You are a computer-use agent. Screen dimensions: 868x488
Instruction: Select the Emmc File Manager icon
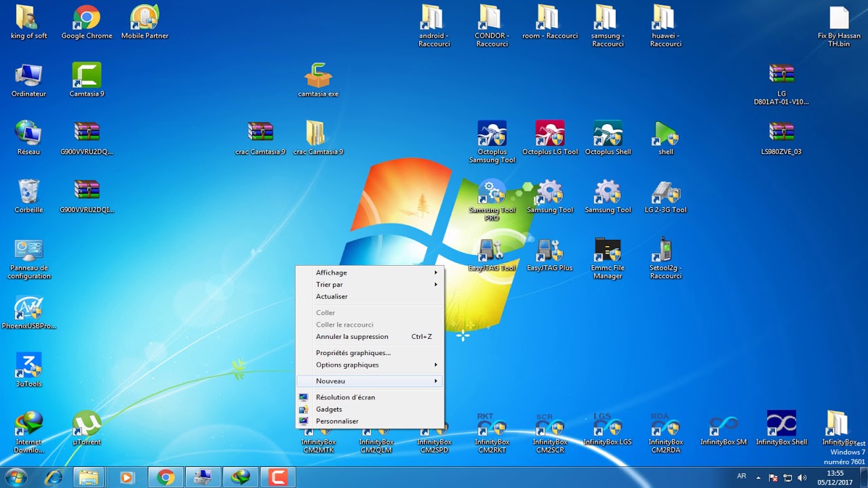[608, 258]
